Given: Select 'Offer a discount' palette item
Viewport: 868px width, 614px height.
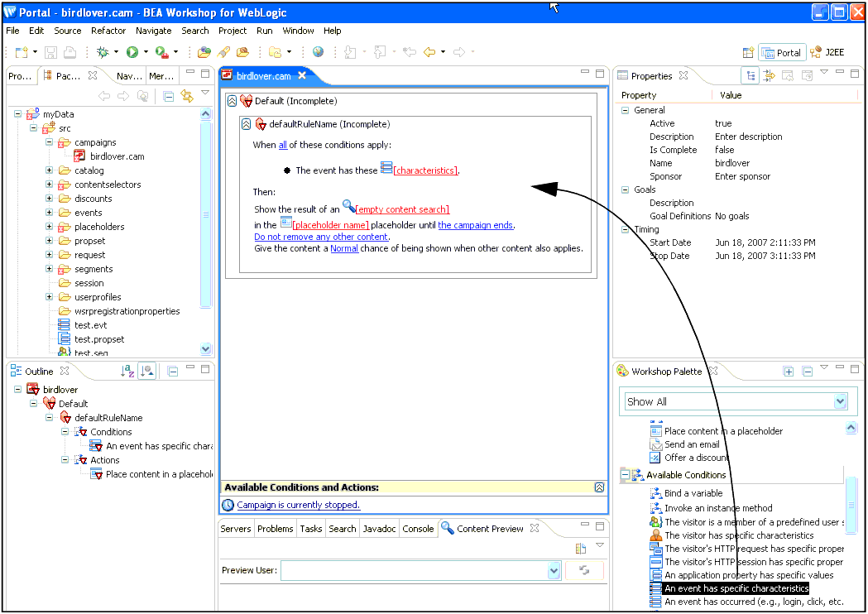Looking at the screenshot, I should 697,458.
